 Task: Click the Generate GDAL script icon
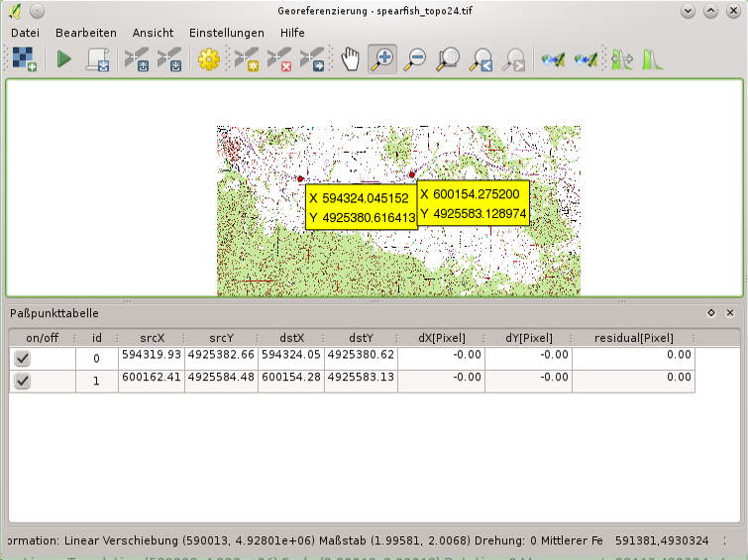(98, 59)
